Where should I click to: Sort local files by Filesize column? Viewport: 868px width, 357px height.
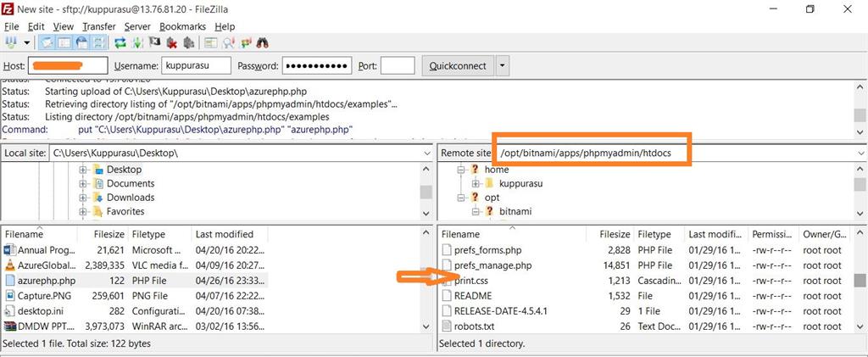click(x=103, y=234)
